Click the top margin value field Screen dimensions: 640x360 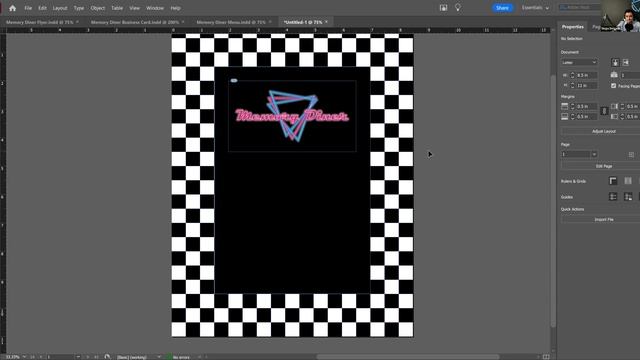pyautogui.click(x=587, y=106)
